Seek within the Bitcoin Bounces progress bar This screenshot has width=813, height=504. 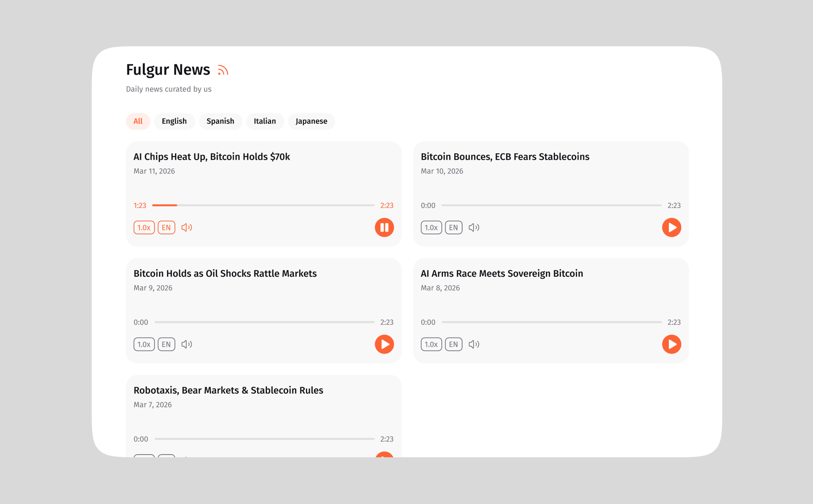(552, 205)
